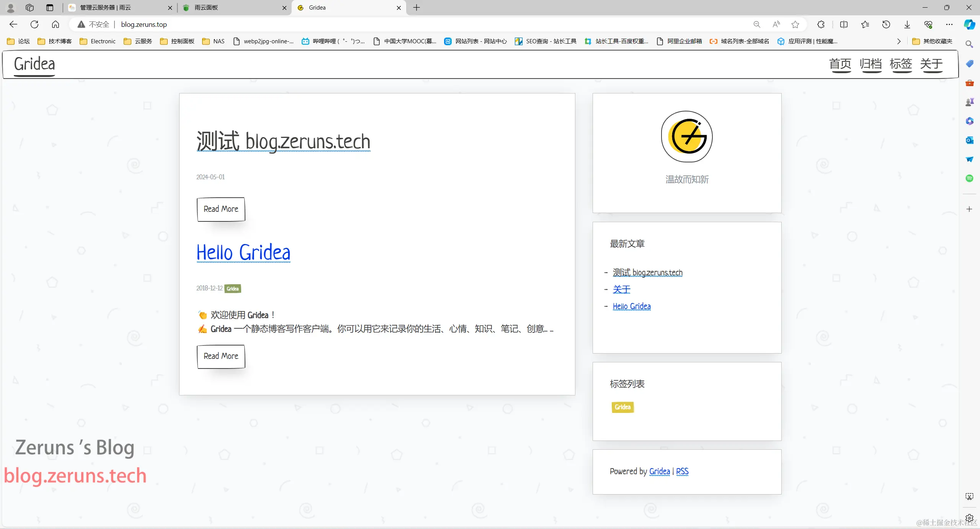This screenshot has width=980, height=529.
Task: Click Read More under Hello Gridea
Action: [x=221, y=356]
